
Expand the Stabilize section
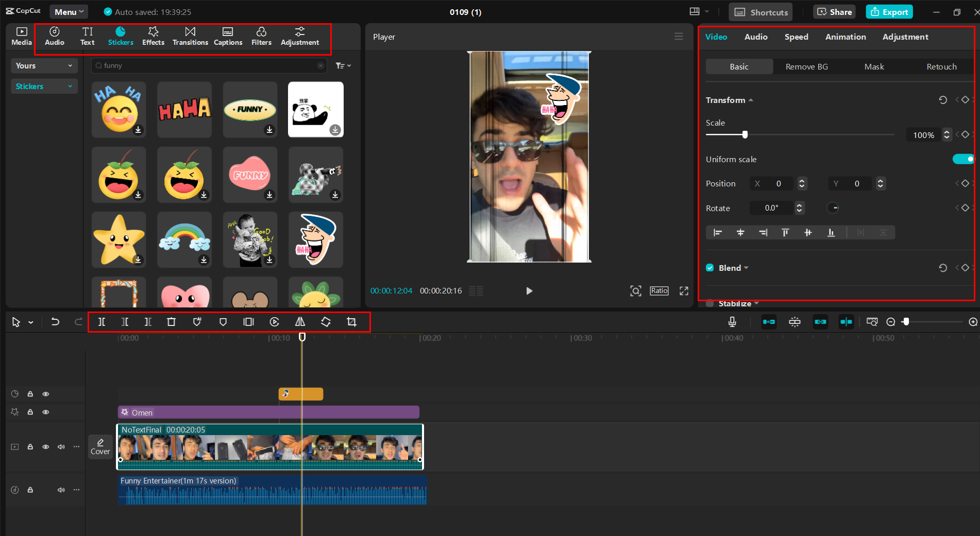pyautogui.click(x=756, y=303)
